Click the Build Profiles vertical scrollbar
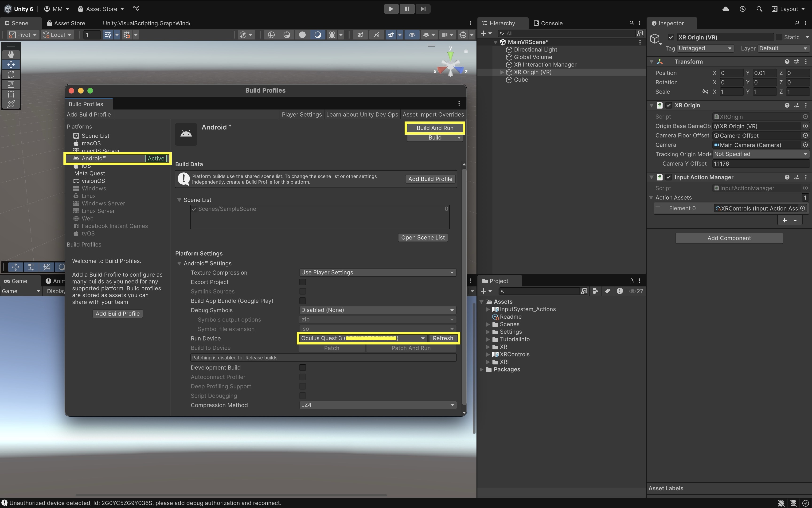 [x=464, y=285]
